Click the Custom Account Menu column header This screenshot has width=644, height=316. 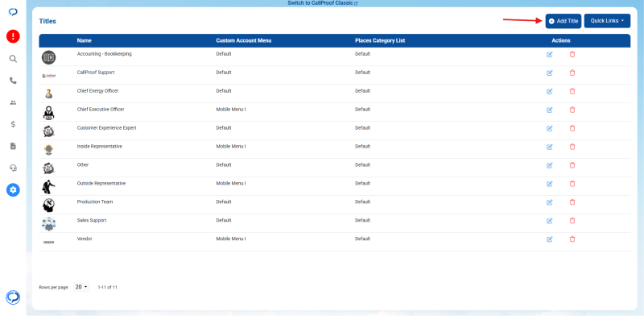point(244,41)
